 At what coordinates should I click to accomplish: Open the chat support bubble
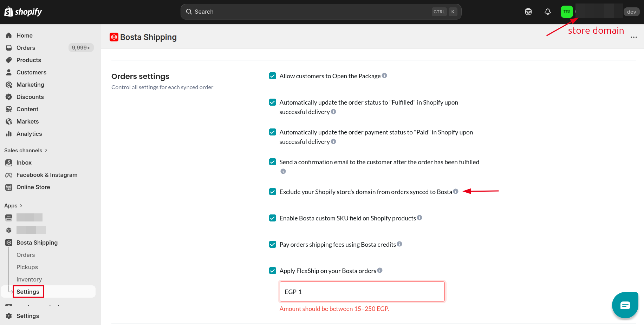[625, 305]
